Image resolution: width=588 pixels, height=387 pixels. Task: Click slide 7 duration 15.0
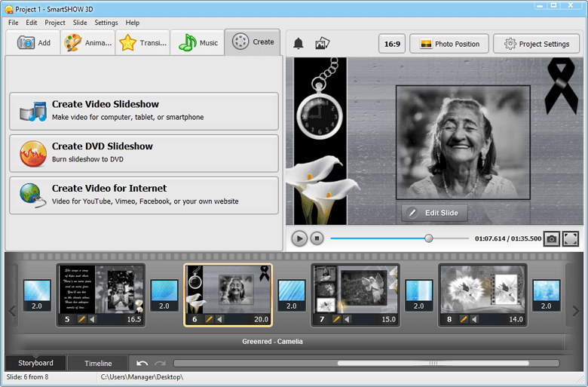(388, 319)
